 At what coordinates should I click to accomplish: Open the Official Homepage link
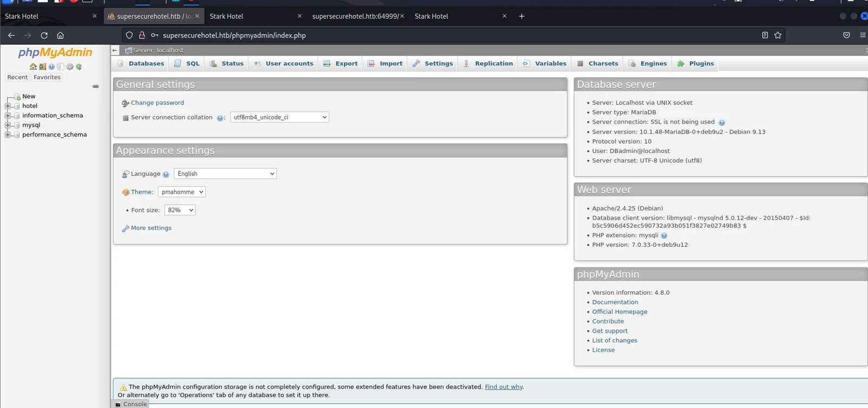(x=620, y=312)
